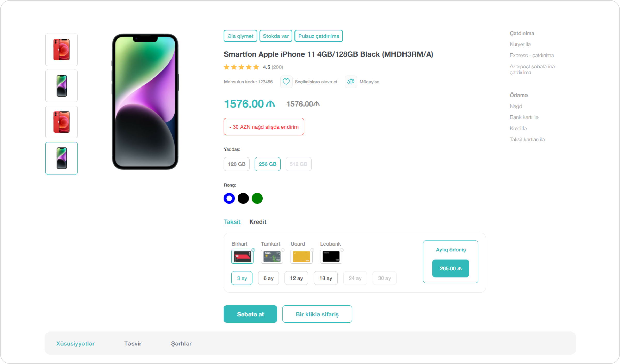Select the first red phone thumbnail
The height and width of the screenshot is (364, 620).
coord(61,50)
